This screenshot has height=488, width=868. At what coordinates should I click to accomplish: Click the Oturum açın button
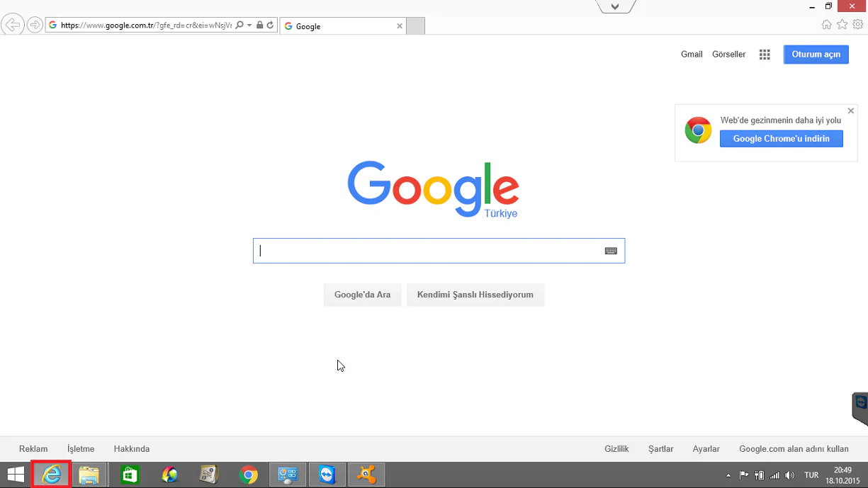816,55
